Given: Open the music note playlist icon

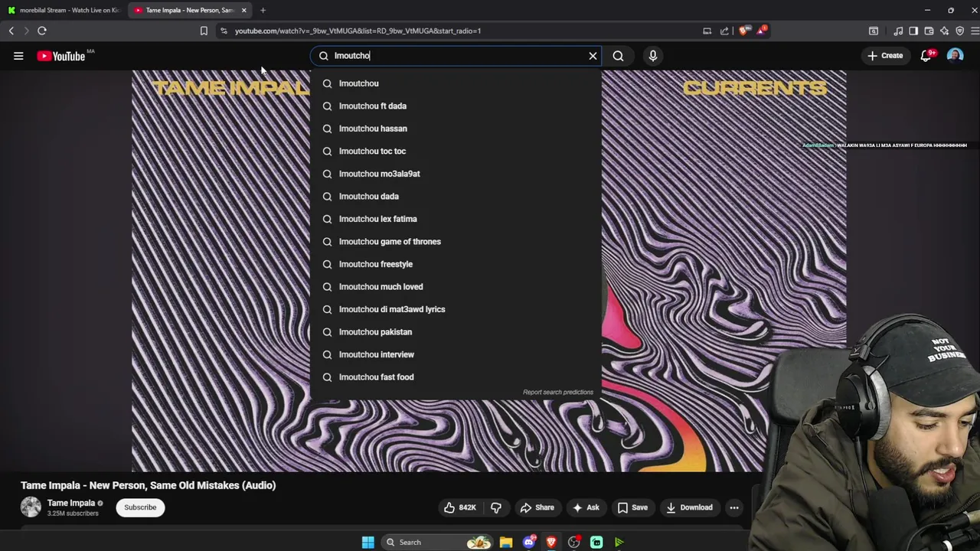Looking at the screenshot, I should (898, 31).
